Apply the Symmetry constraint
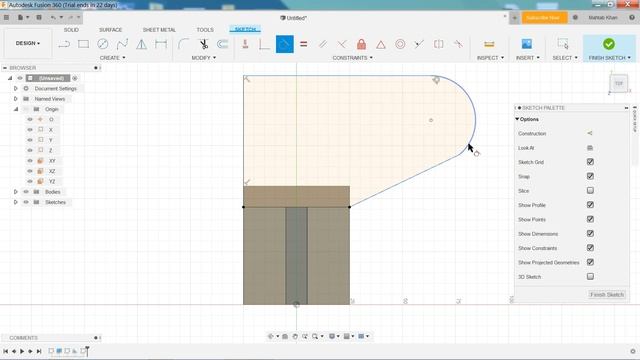This screenshot has height=360, width=640. [x=438, y=44]
